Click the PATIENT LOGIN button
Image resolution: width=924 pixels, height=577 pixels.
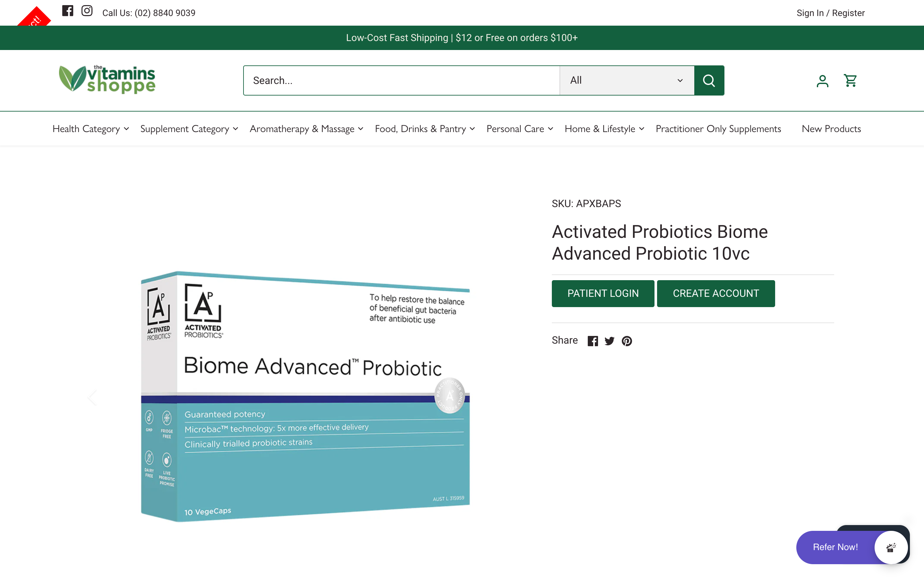(x=603, y=293)
